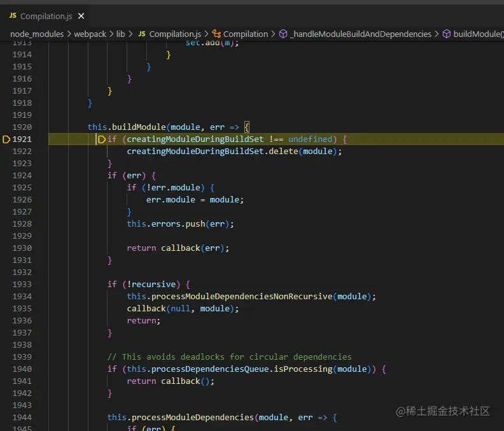Click 'processModuleDependenciesNonRecursive' method call
This screenshot has width=504, height=431.
242,296
